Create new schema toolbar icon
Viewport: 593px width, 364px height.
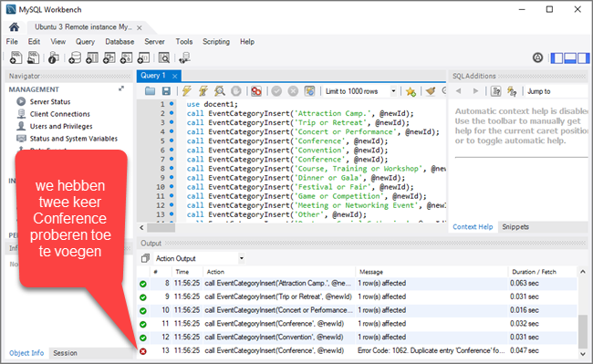(75, 57)
